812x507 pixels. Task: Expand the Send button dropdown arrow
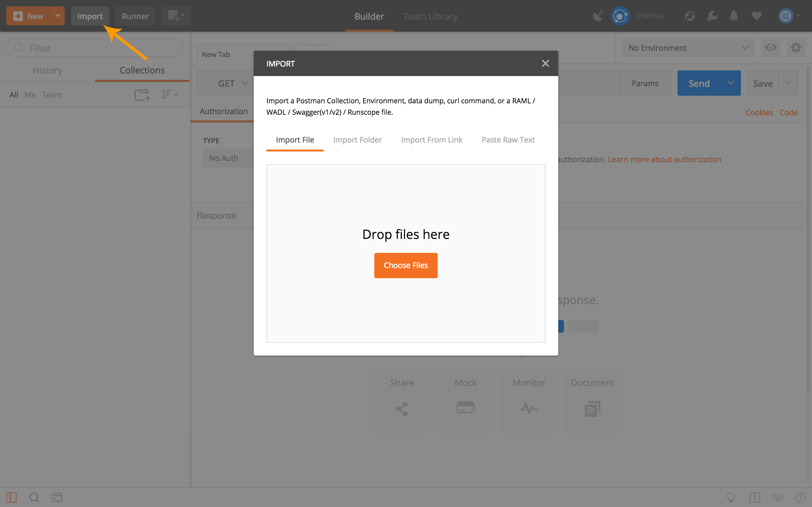[x=730, y=83]
